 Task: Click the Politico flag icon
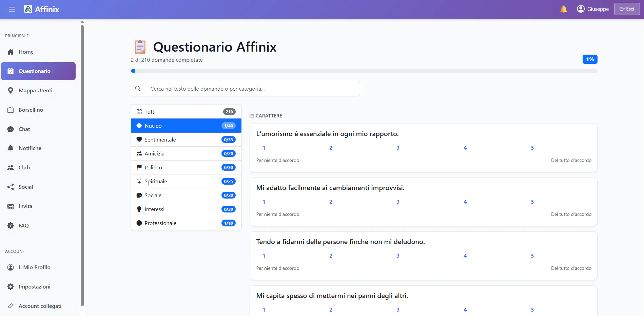[x=139, y=167]
